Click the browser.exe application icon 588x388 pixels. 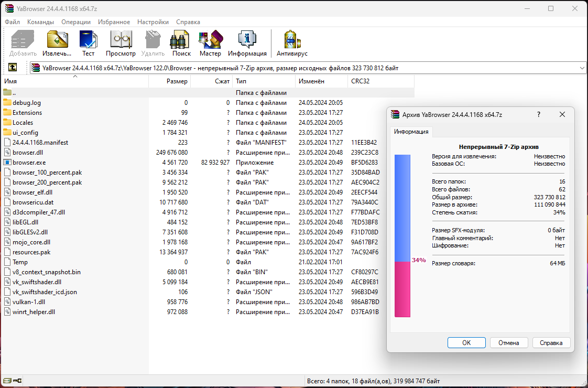[x=7, y=163]
